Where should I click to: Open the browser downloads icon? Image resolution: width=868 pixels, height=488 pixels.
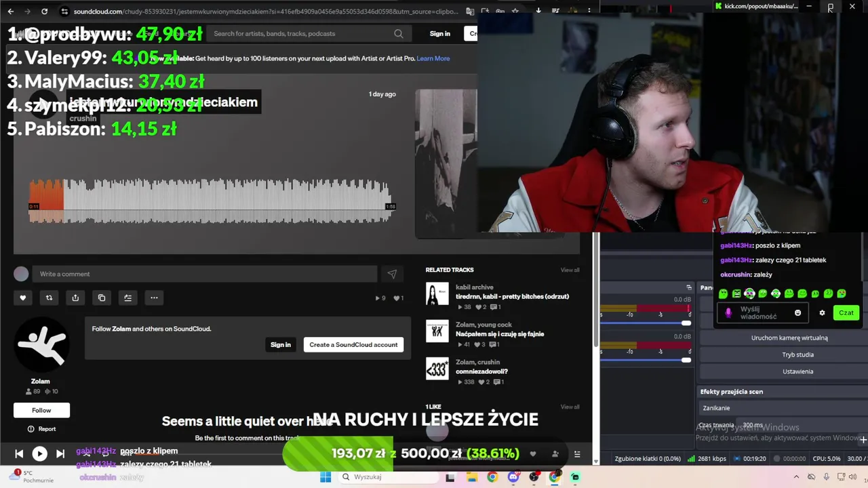(x=538, y=12)
